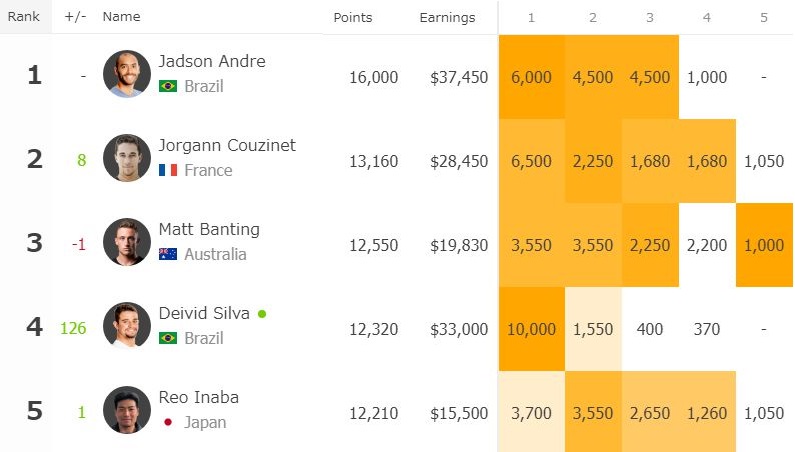Open Jorgann Couzinet's name link
Image resolution: width=795 pixels, height=452 pixels.
(x=227, y=145)
